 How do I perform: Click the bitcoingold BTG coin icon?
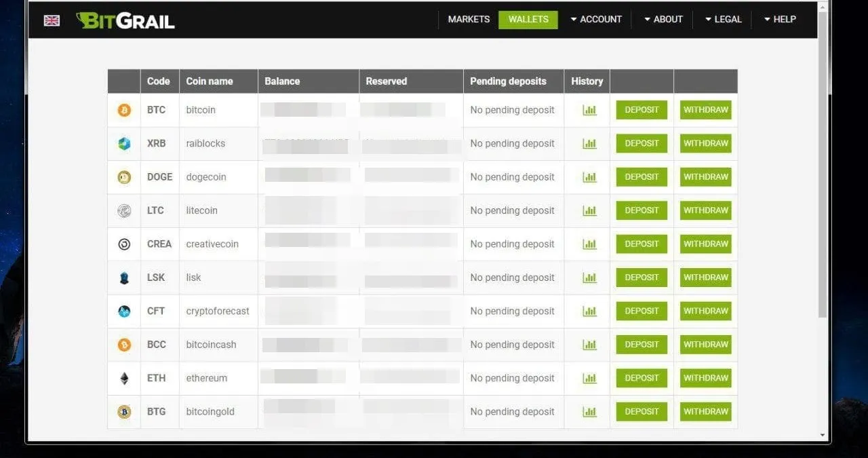(x=124, y=412)
